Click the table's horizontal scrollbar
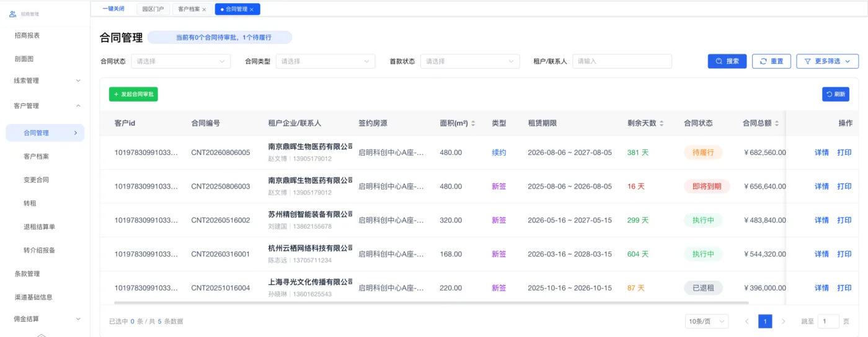The width and height of the screenshot is (868, 337). click(432, 303)
